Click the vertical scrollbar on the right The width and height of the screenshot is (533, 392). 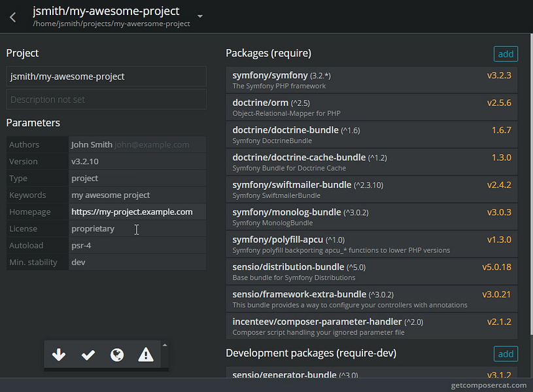pos(531,184)
